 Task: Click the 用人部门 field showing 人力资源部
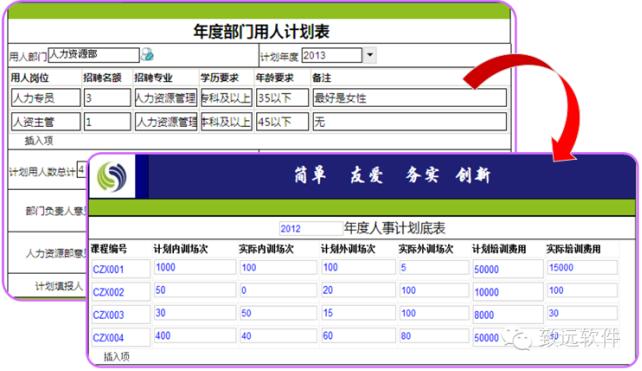[x=94, y=55]
